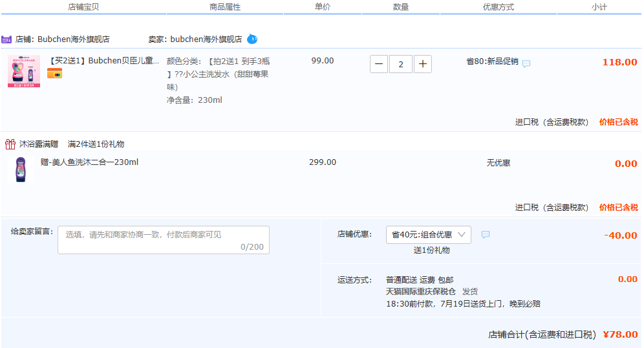This screenshot has width=644, height=348.
Task: Click the gift unit price 299.00
Action: (323, 162)
